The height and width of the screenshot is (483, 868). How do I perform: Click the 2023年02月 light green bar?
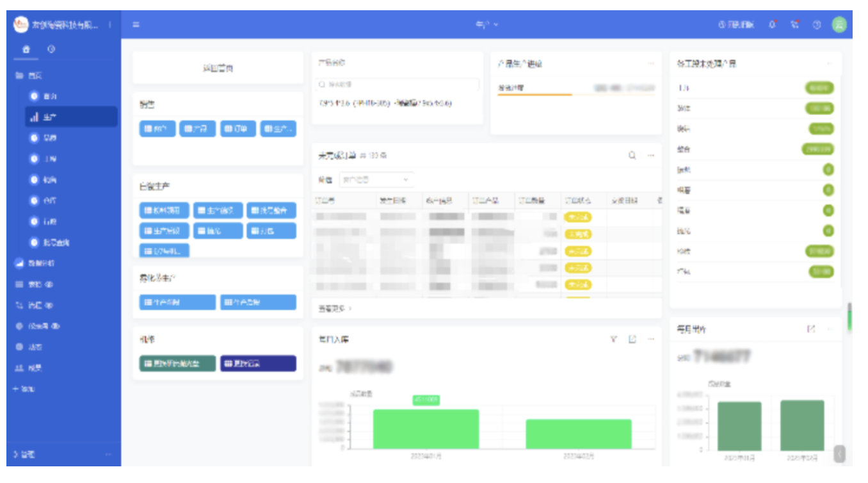click(579, 434)
